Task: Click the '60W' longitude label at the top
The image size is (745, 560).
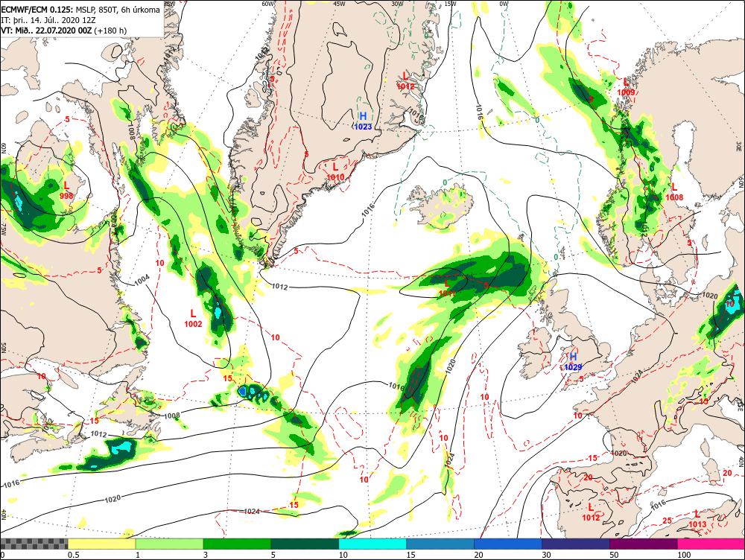Action: 268,3
